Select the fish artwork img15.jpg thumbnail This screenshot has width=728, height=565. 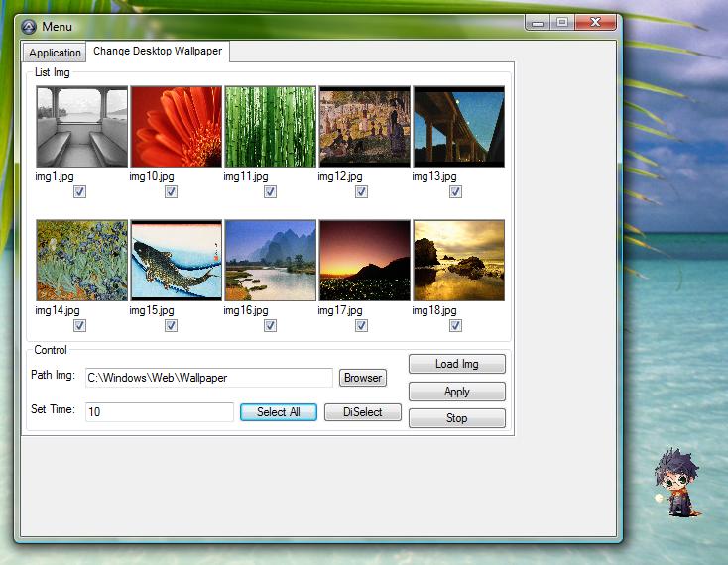point(176,260)
